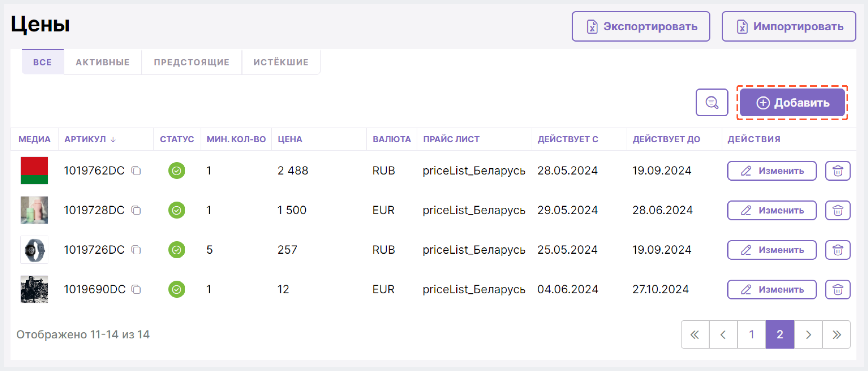868x371 pixels.
Task: Open the smartwatch thumbnail of 1019726DC
Action: 34,249
